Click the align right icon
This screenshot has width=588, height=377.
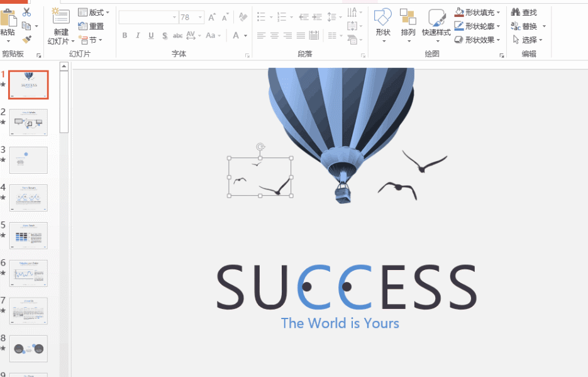point(287,36)
